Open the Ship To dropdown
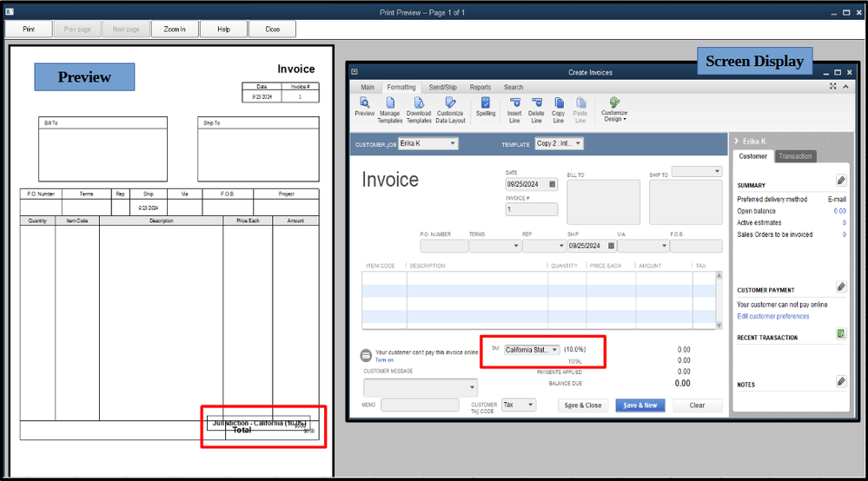 point(717,171)
